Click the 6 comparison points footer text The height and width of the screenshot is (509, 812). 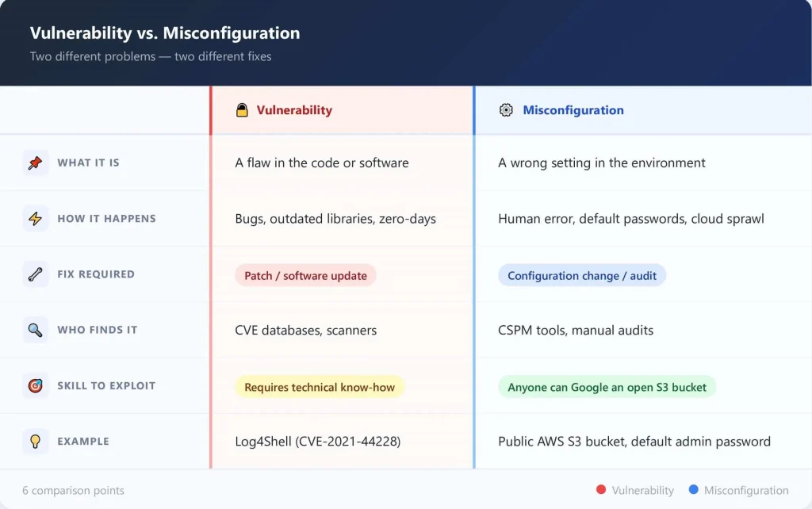73,490
